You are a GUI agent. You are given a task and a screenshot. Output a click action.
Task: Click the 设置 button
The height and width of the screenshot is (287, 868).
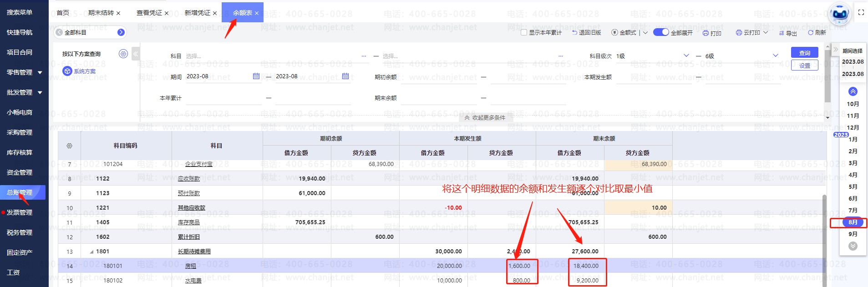[x=804, y=65]
